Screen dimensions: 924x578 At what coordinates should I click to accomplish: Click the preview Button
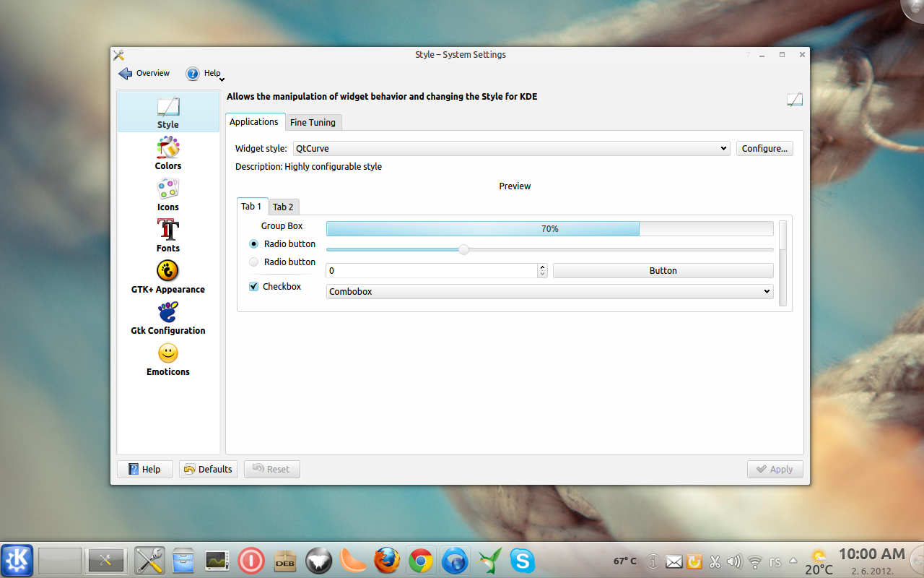[x=663, y=271]
